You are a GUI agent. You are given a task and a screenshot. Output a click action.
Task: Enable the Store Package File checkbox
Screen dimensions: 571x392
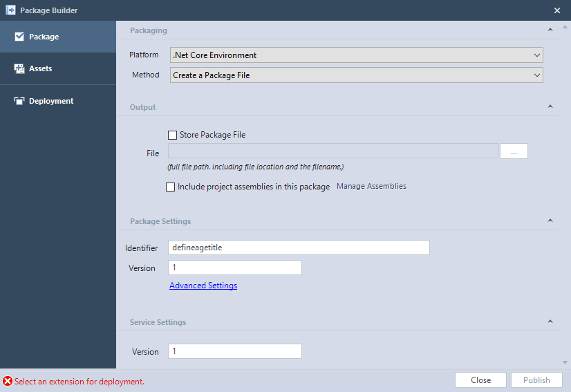(172, 135)
